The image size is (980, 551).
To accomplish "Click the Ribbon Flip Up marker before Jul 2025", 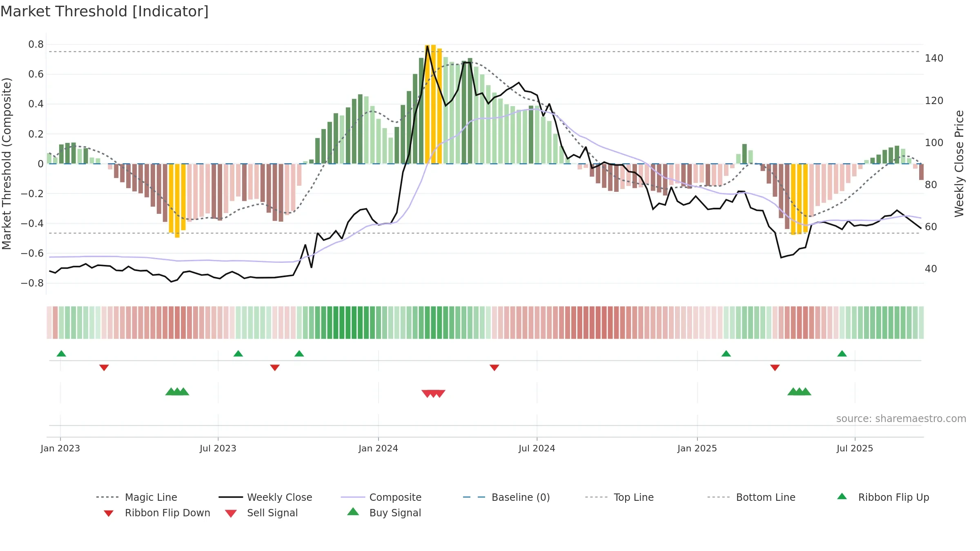I will pos(842,353).
